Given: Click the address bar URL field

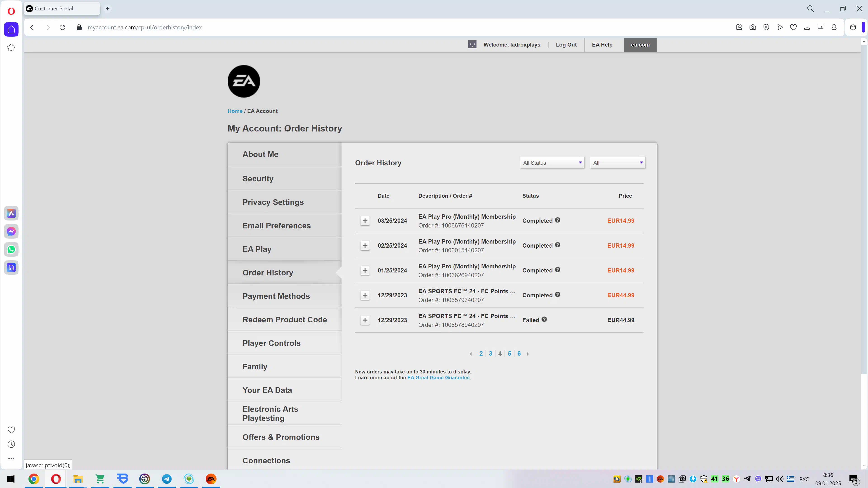Looking at the screenshot, I should click(x=404, y=27).
